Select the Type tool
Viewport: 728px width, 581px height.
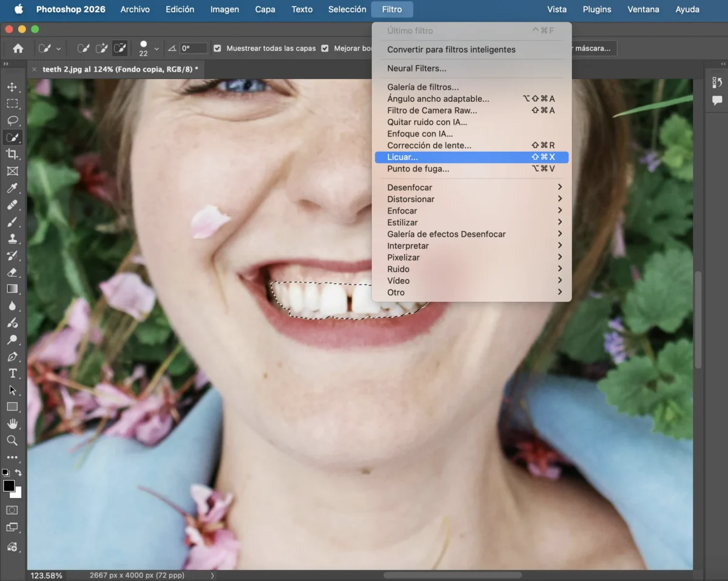point(12,374)
